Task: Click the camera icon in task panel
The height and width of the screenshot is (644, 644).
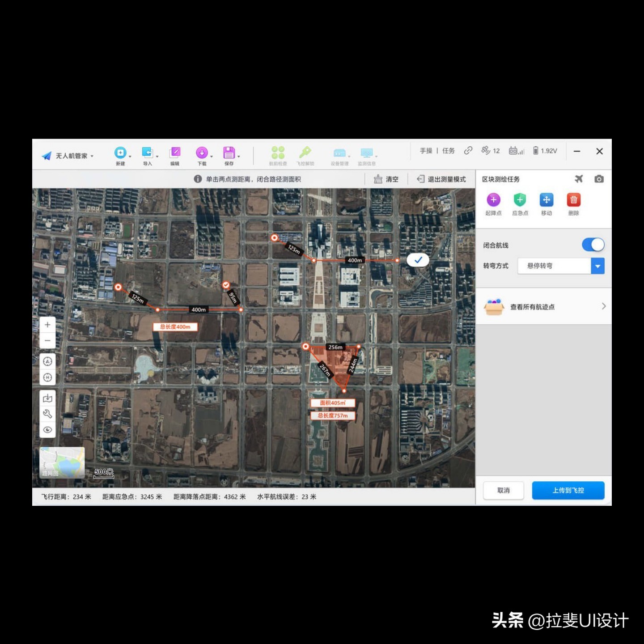Action: pyautogui.click(x=599, y=179)
